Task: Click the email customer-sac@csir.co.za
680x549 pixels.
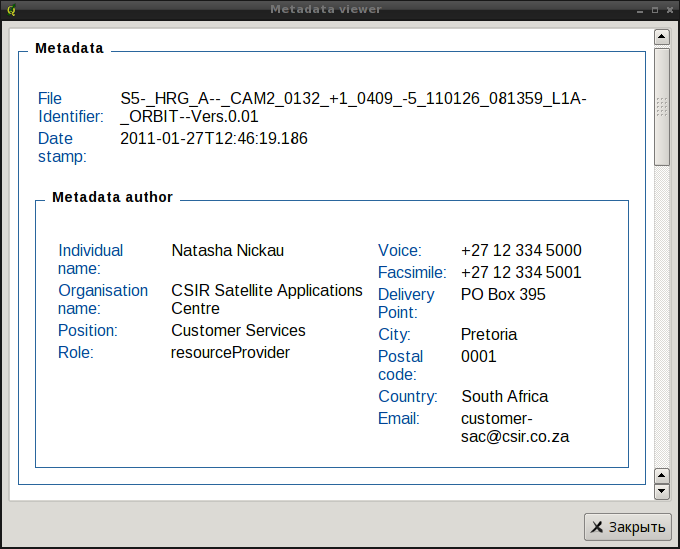Action: click(515, 427)
